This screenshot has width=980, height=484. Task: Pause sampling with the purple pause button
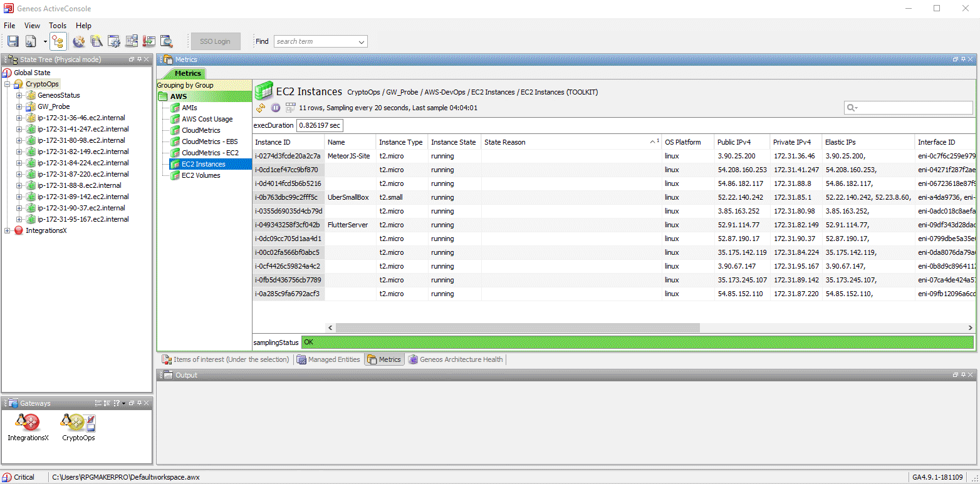[x=276, y=108]
